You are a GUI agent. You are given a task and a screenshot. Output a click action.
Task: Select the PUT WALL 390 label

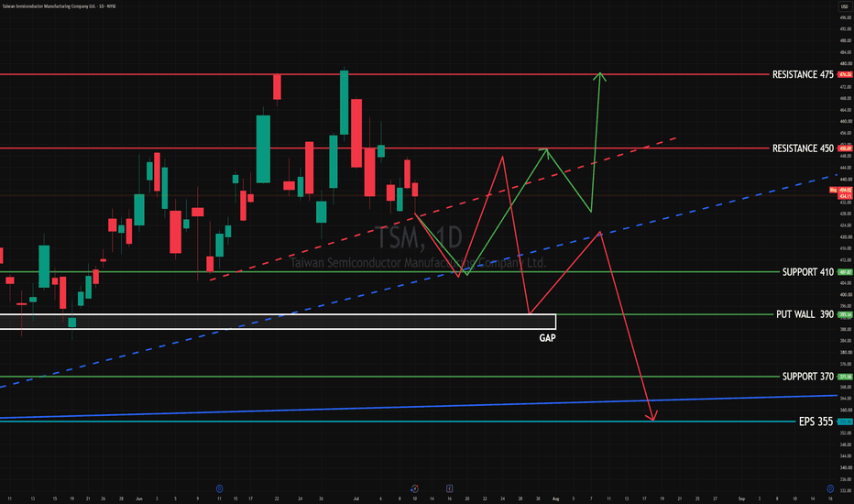[x=805, y=314]
